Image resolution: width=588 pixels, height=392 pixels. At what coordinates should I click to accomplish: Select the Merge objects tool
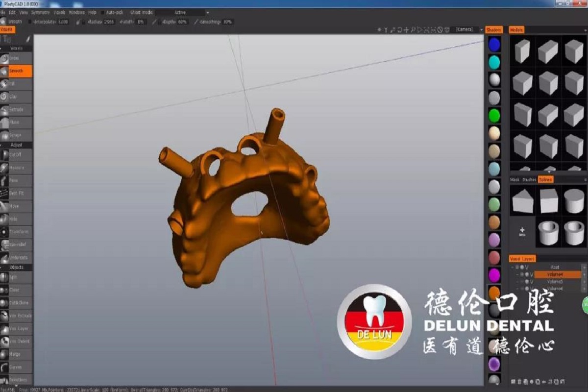[x=16, y=354]
